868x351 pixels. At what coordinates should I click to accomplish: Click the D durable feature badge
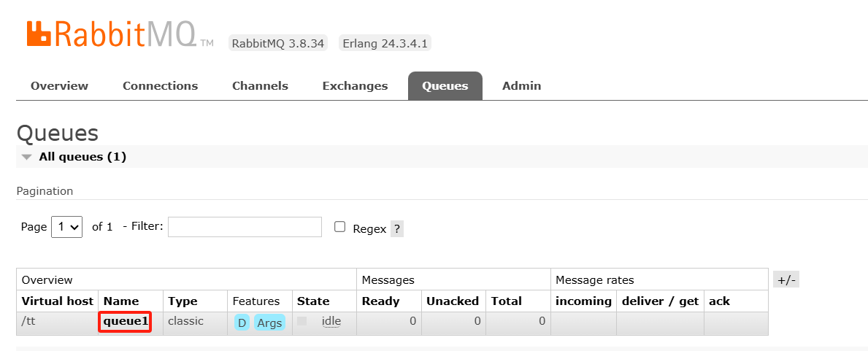242,323
